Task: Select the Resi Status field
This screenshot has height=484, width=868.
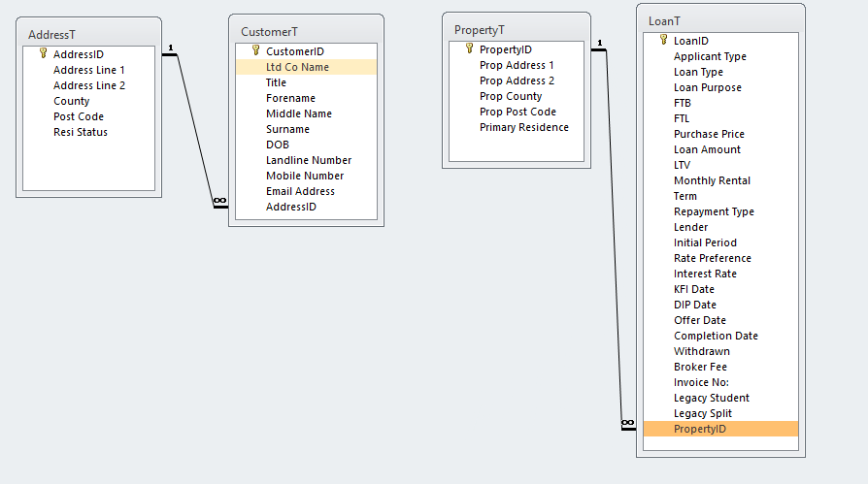Action: (x=88, y=132)
